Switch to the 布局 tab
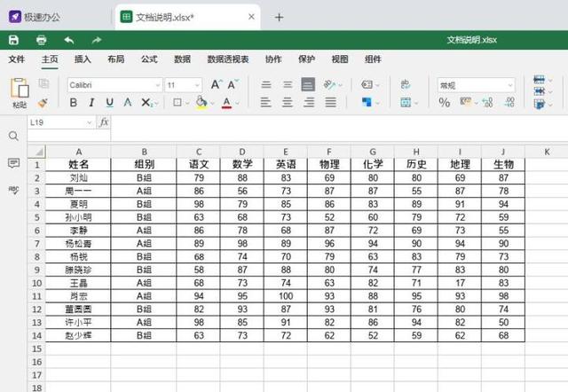Screen dimensions: 568x392 point(116,59)
